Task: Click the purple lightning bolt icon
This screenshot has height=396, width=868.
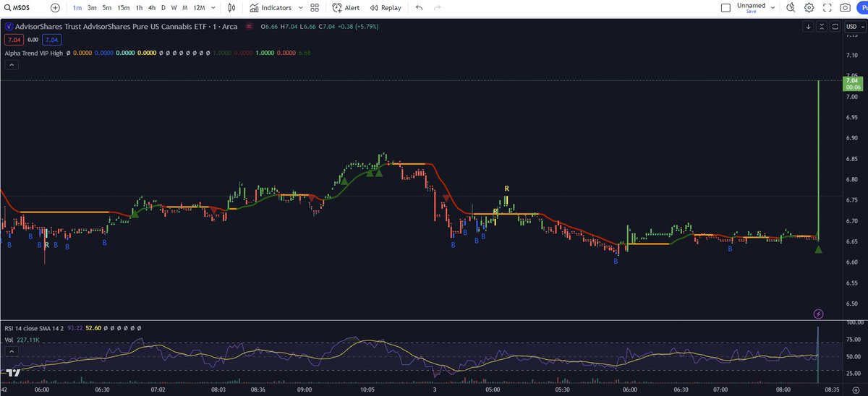Action: click(x=818, y=314)
